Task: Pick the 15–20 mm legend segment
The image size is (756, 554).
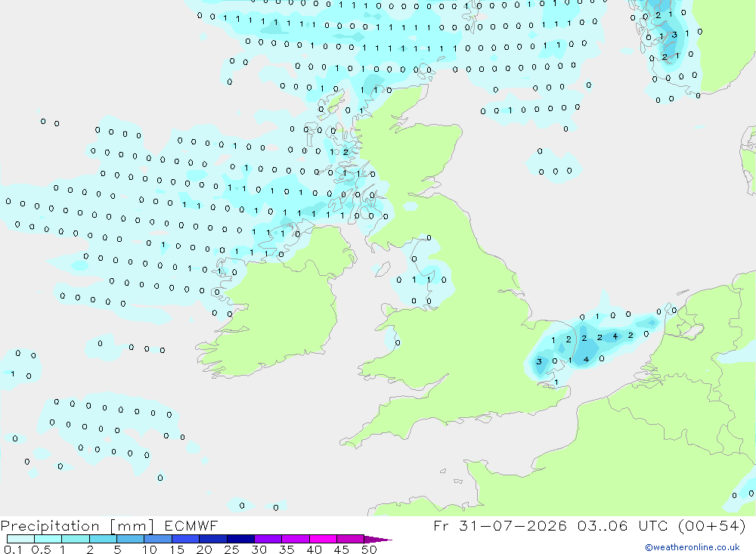Action: 185,539
